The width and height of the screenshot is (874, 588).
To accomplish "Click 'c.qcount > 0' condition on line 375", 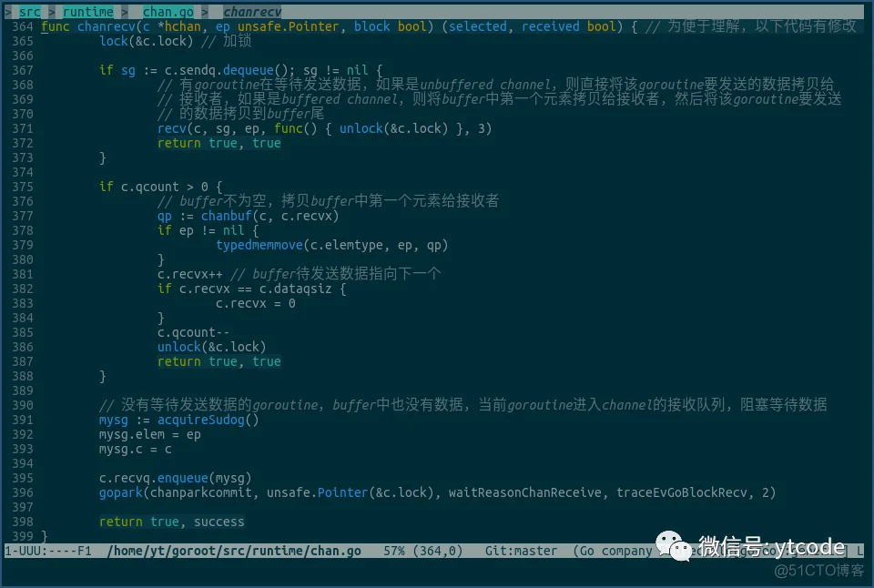I will point(165,187).
